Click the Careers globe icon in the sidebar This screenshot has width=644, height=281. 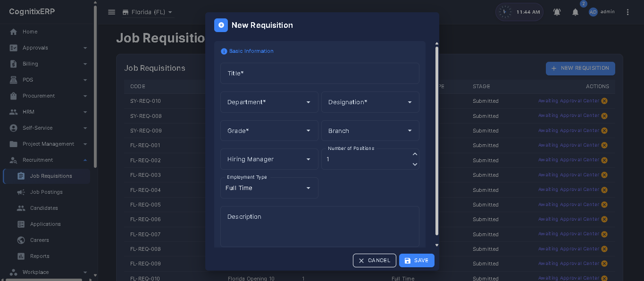(21, 240)
